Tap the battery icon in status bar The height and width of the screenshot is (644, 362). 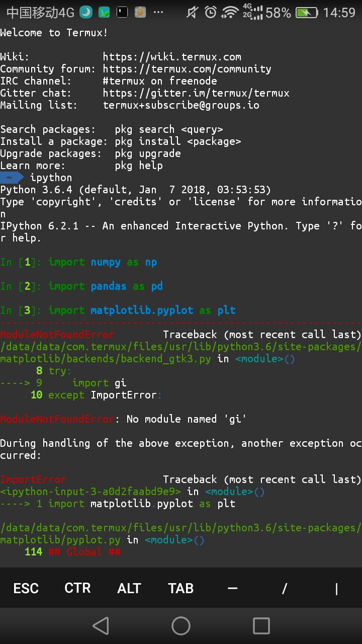(x=307, y=13)
